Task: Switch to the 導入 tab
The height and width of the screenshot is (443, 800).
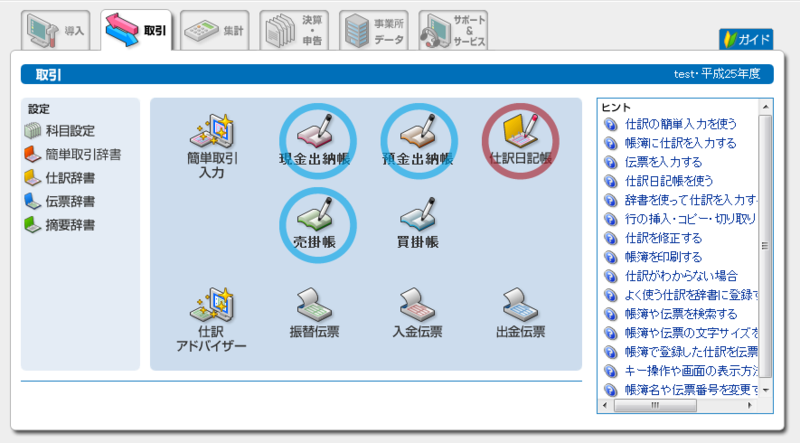Action: [x=56, y=31]
